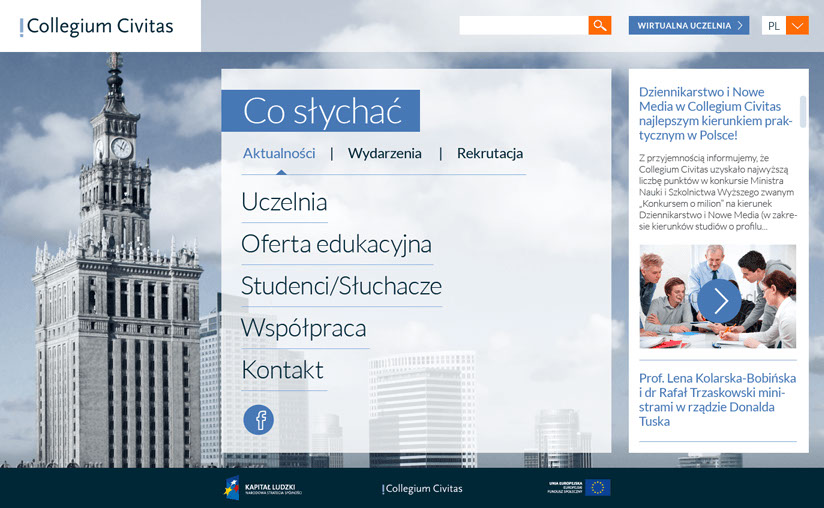Image resolution: width=824 pixels, height=508 pixels.
Task: Expand the orange language dropdown arrow
Action: pos(797,25)
